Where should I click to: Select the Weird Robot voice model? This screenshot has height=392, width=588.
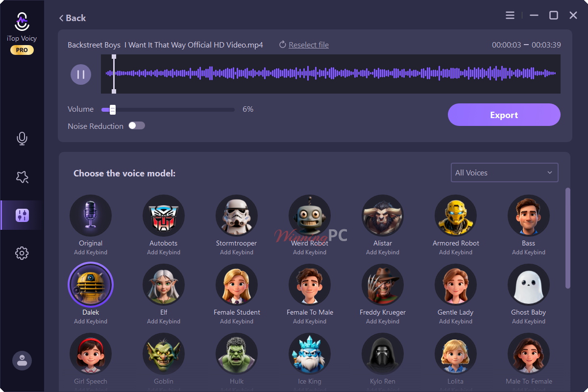coord(310,216)
